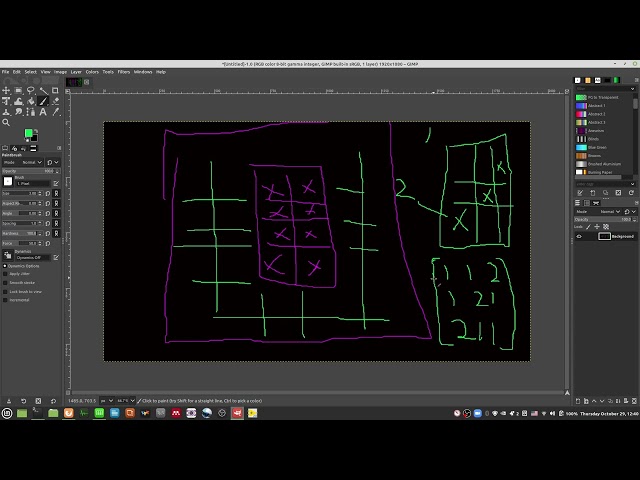The width and height of the screenshot is (640, 480).
Task: Open the black background color swatch
Action: point(35,139)
